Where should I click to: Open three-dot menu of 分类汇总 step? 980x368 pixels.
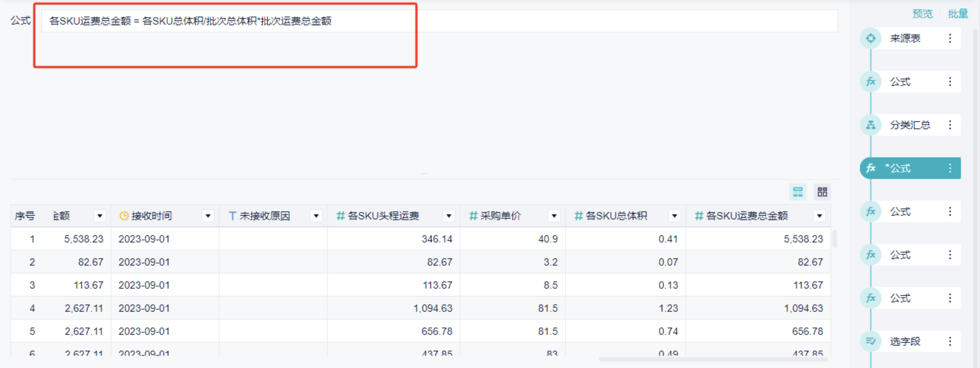click(950, 125)
